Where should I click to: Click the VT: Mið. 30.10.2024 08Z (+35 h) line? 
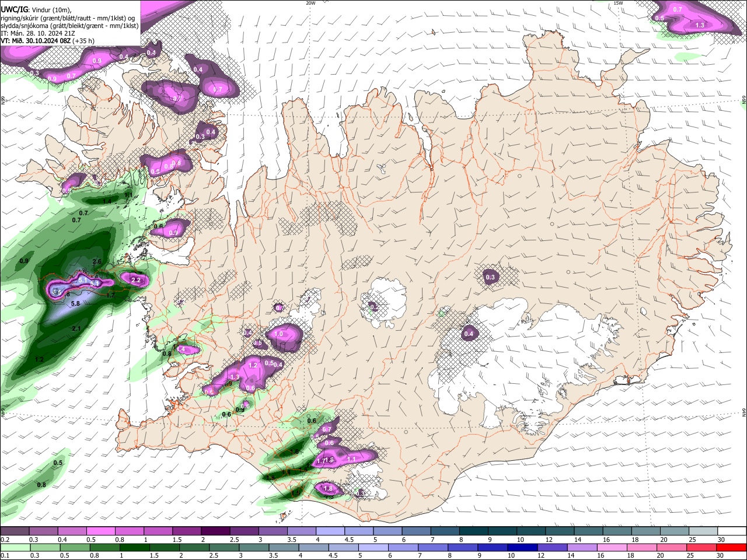[48, 41]
